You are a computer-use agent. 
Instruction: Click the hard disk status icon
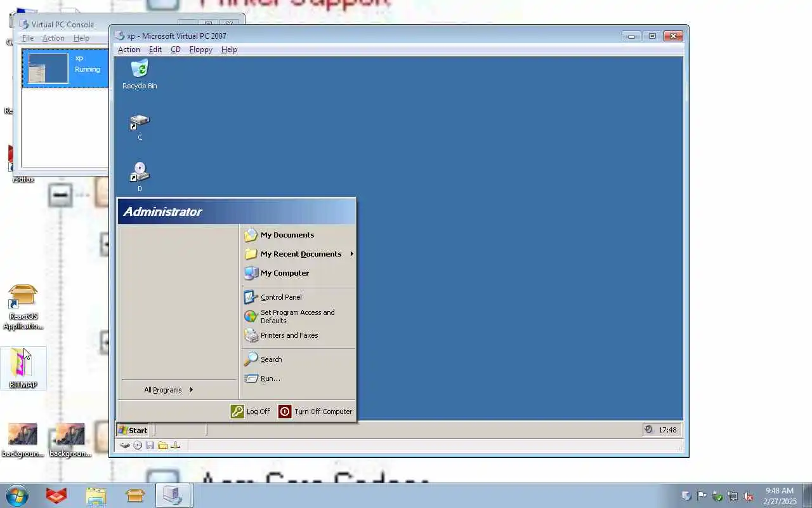pos(125,445)
